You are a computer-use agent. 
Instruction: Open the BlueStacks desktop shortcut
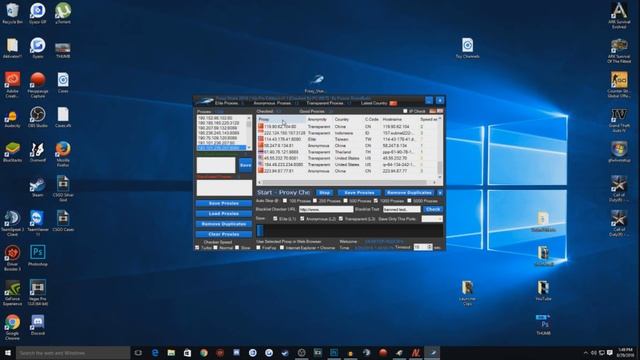point(12,152)
